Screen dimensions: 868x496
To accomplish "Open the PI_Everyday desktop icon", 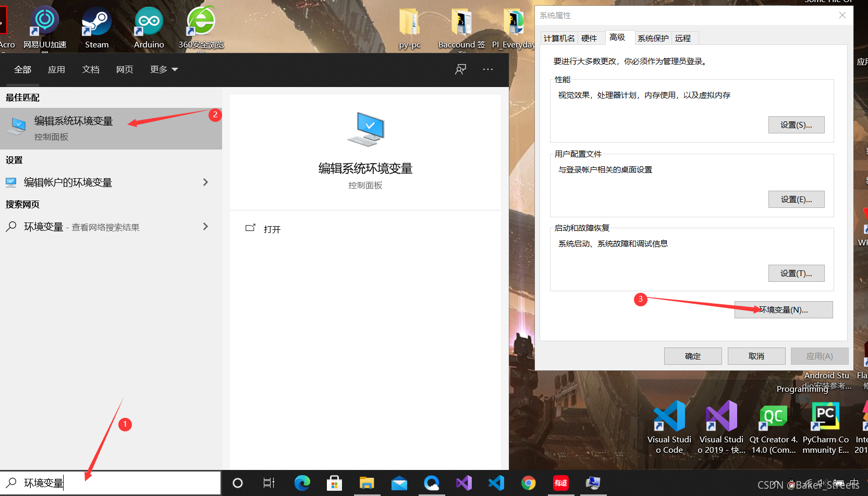I will 514,29.
